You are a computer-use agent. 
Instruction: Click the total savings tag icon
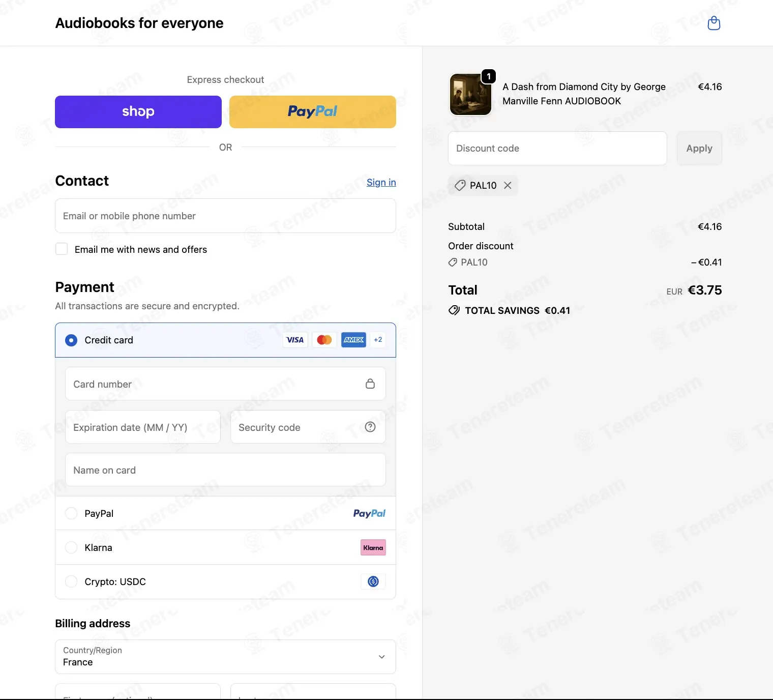pyautogui.click(x=454, y=310)
